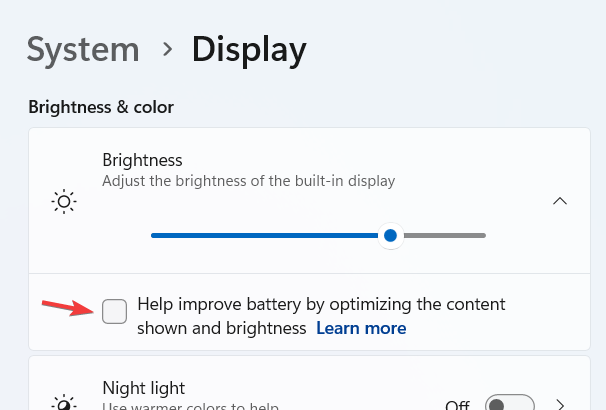Click the Display page title
This screenshot has width=606, height=410.
[249, 48]
